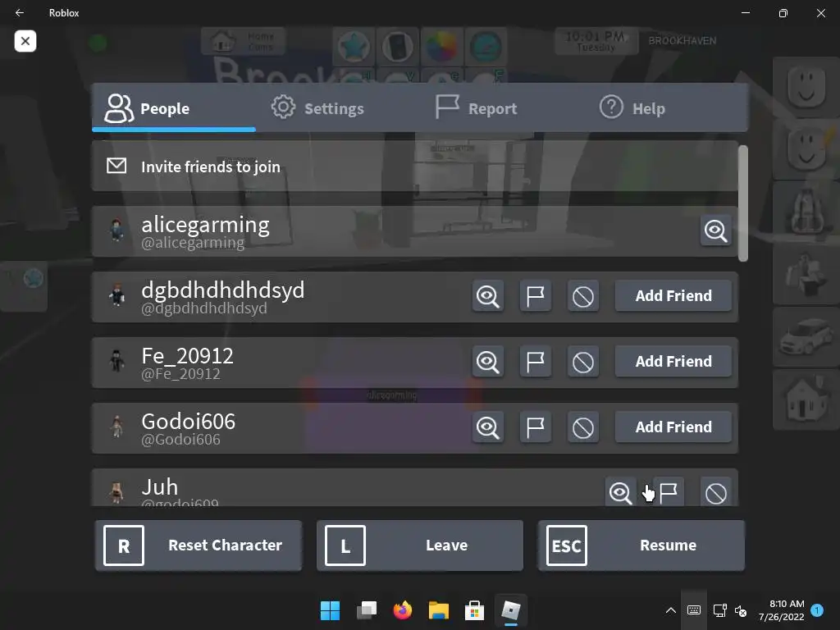The height and width of the screenshot is (630, 840).
Task: Add dgbdhdhdhdsyd as a friend
Action: click(x=673, y=295)
